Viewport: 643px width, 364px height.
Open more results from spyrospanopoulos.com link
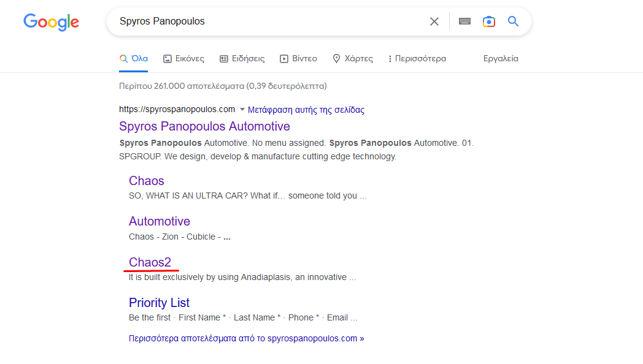pyautogui.click(x=247, y=338)
